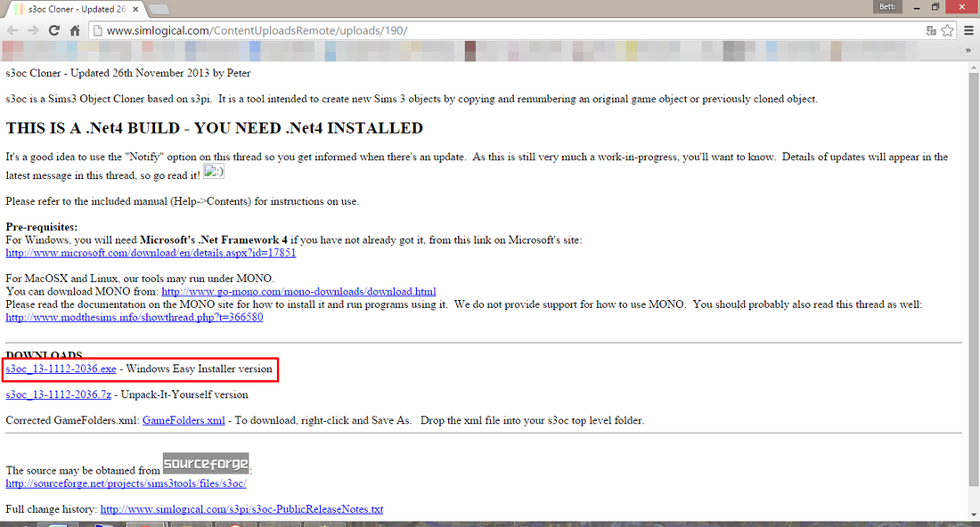Select the s3oc Cloner browser tab
This screenshot has width=980, height=527.
pyautogui.click(x=77, y=10)
